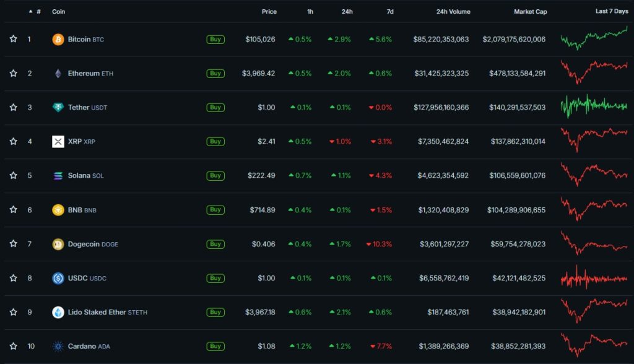
Task: Select the BNB coin icon
Action: click(x=58, y=209)
